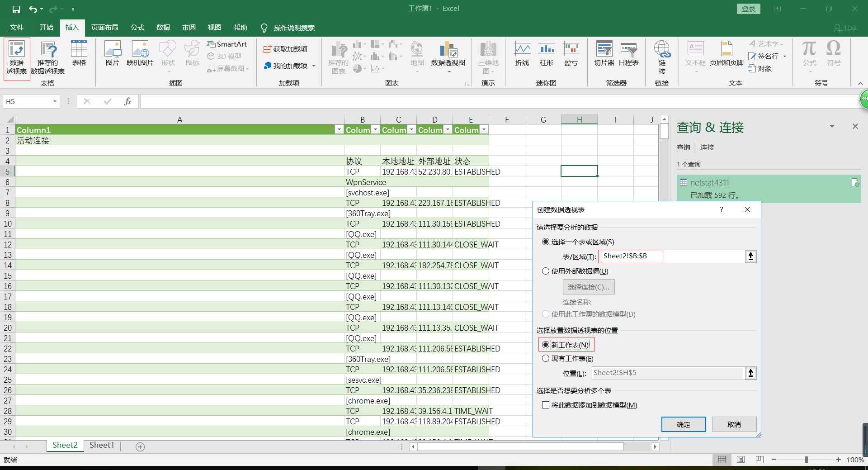Image resolution: width=868 pixels, height=470 pixels.
Task: Zoom out with the minus button
Action: coord(774,460)
